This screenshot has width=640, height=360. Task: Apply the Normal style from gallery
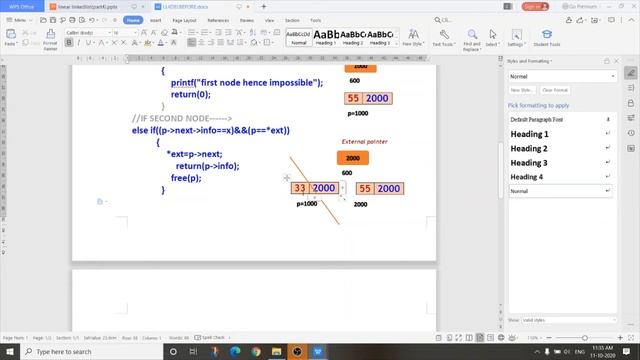coord(299,37)
